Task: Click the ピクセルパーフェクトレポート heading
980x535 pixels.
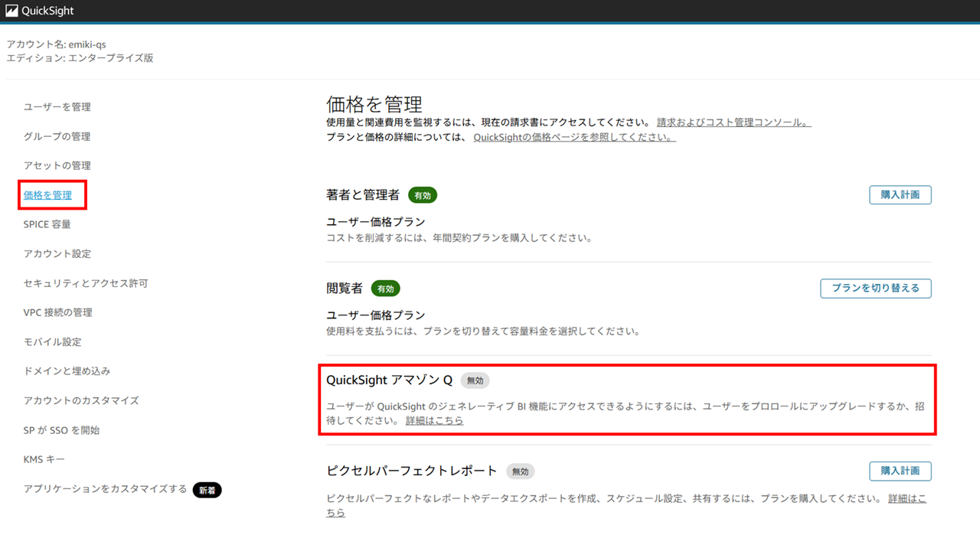Action: [412, 471]
